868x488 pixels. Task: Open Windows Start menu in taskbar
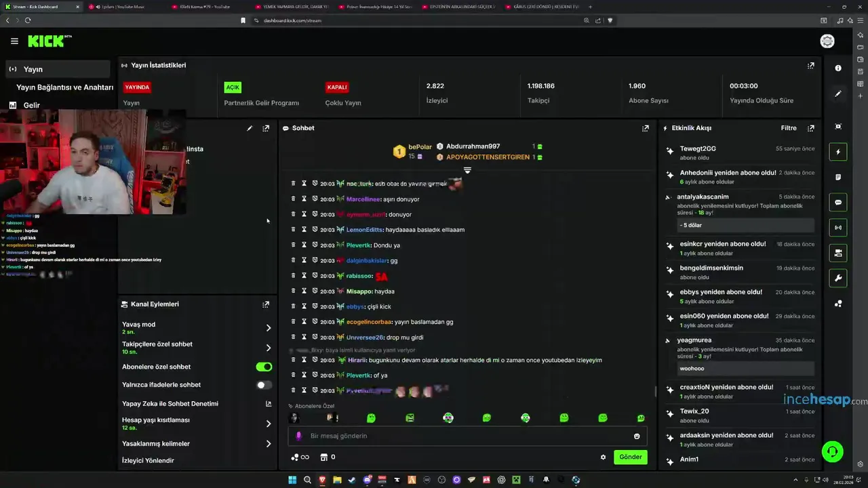pyautogui.click(x=292, y=480)
